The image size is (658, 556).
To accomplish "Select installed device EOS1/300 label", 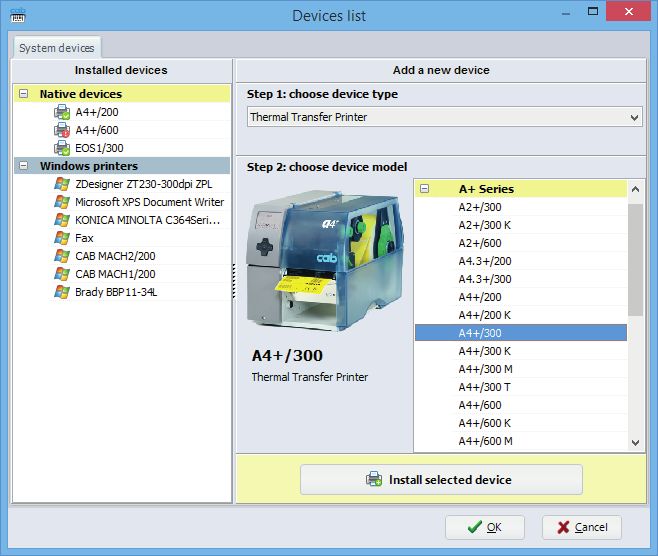I will (99, 148).
